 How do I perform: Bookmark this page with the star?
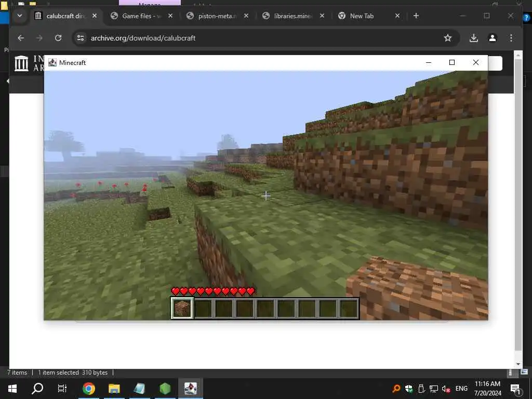(x=448, y=38)
